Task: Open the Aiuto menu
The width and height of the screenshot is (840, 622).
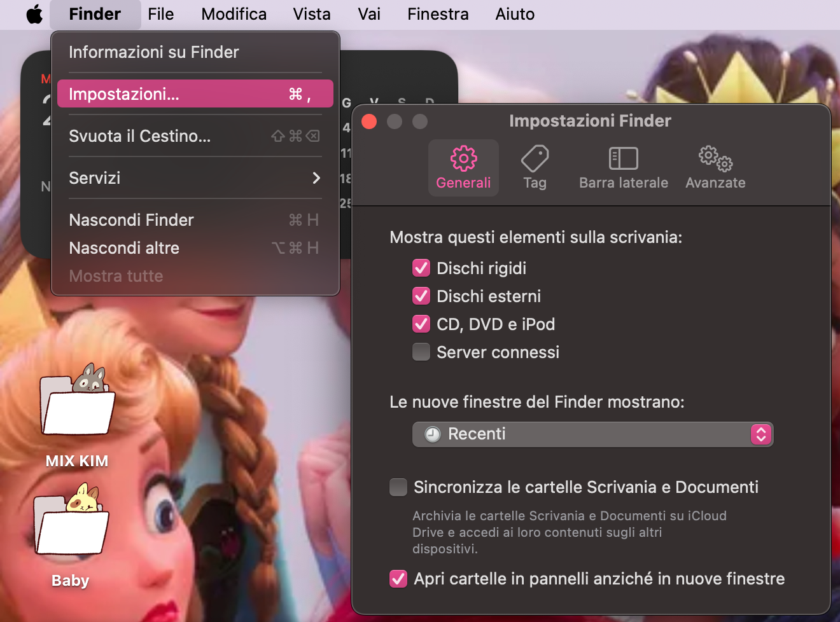Action: click(x=515, y=14)
